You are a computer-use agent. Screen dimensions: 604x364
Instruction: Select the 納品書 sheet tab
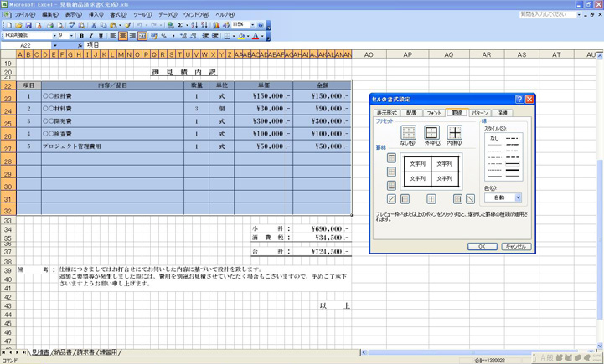(62, 352)
